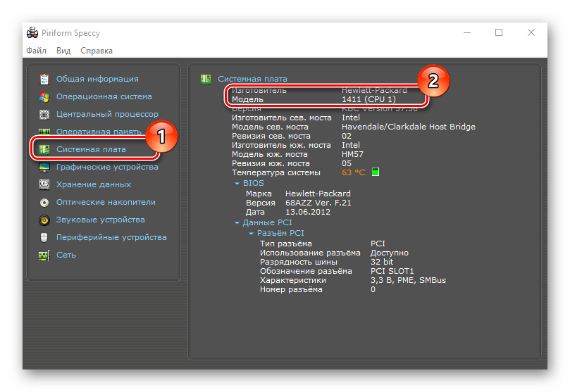Select Системная плата in the sidebar

(x=91, y=149)
